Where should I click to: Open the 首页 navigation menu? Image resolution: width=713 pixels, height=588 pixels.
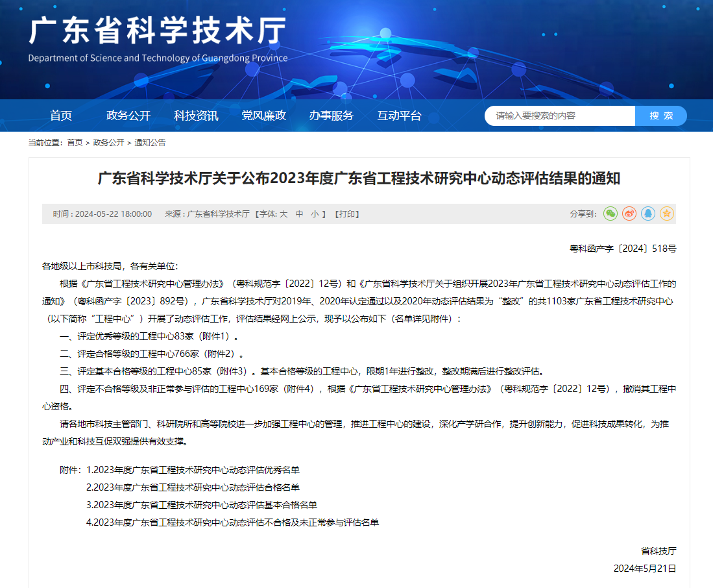[x=61, y=116]
